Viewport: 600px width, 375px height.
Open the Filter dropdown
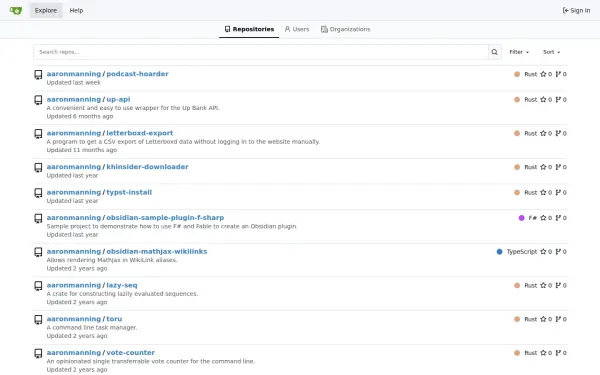(519, 52)
